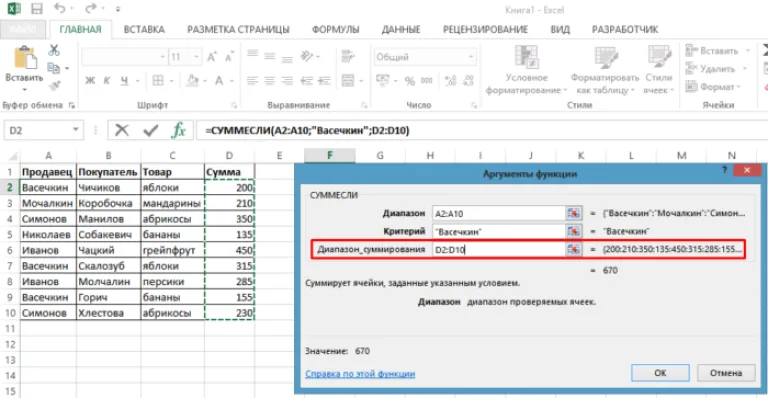Click the dialog help question mark
Screen dimensions: 768x398
point(724,170)
